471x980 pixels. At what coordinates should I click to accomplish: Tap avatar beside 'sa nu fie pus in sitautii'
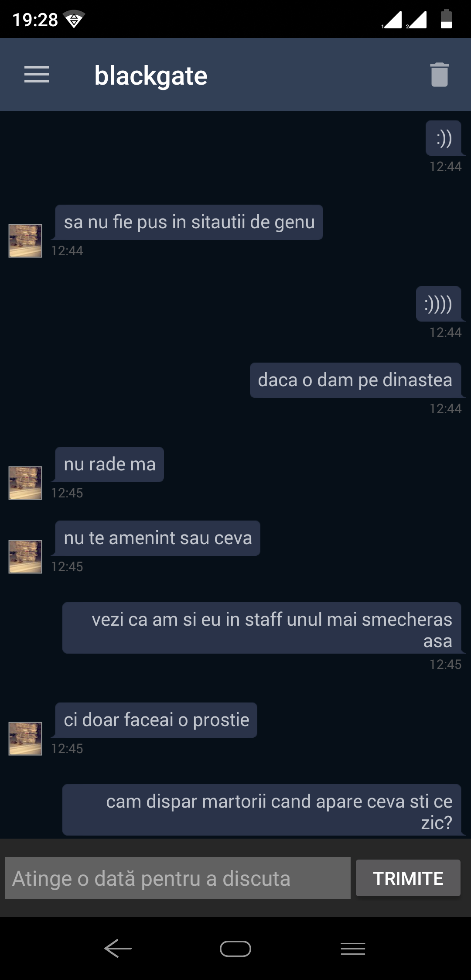click(25, 241)
